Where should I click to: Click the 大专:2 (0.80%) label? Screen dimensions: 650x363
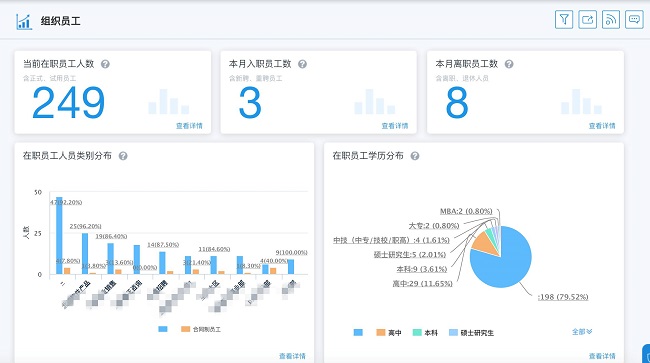point(434,226)
